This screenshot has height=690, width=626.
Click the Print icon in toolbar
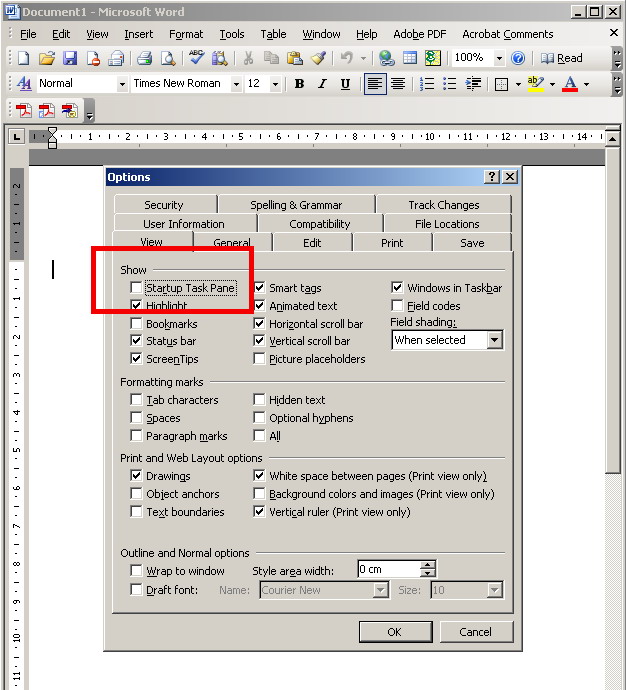pyautogui.click(x=144, y=58)
